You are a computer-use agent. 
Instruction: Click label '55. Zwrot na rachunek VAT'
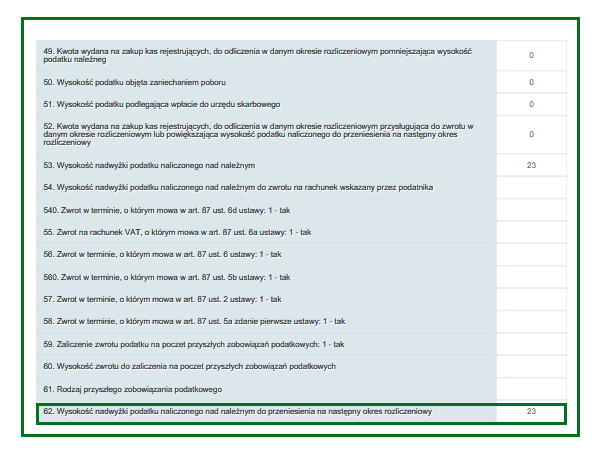click(177, 232)
